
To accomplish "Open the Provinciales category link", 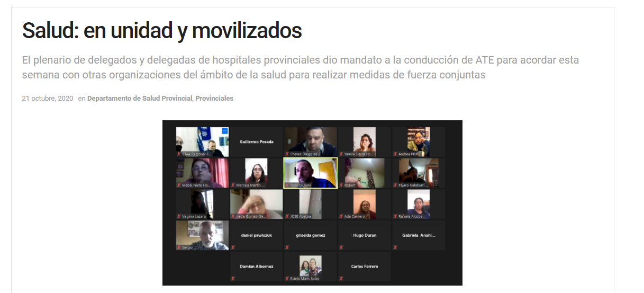I will 214,99.
